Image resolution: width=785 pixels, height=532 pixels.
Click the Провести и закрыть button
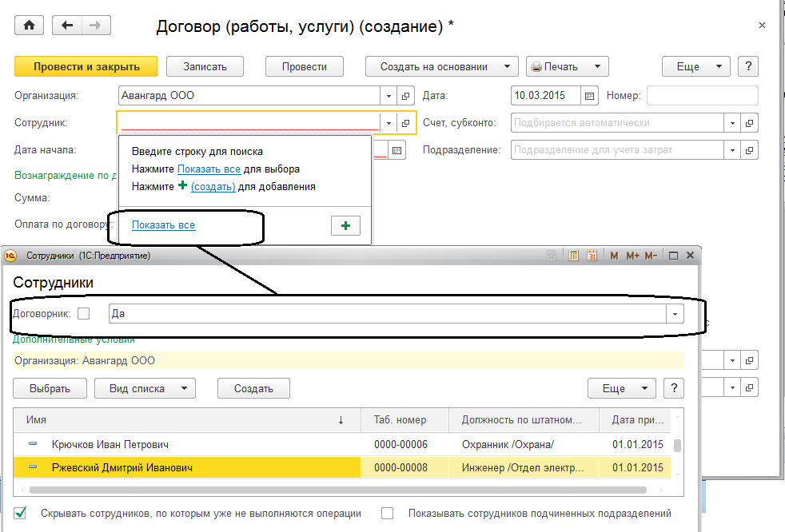click(86, 67)
